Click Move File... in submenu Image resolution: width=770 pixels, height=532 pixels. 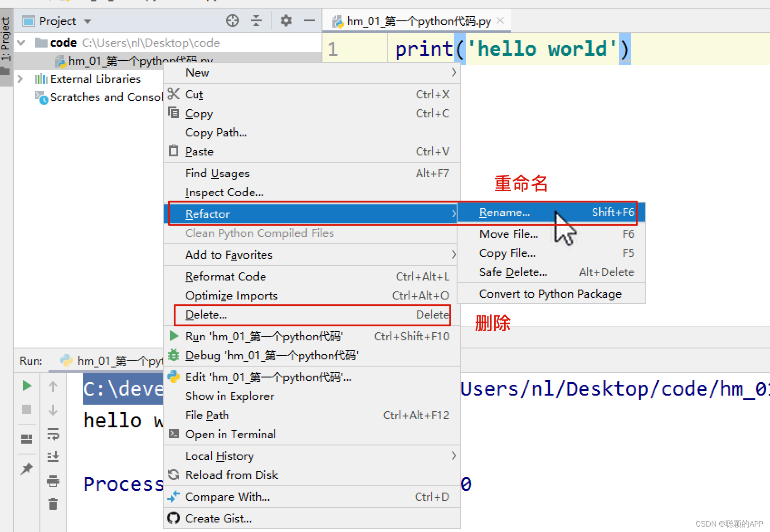(551, 234)
